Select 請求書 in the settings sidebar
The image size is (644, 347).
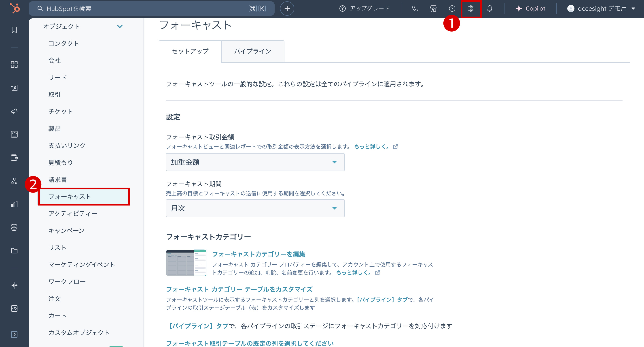[x=58, y=180]
